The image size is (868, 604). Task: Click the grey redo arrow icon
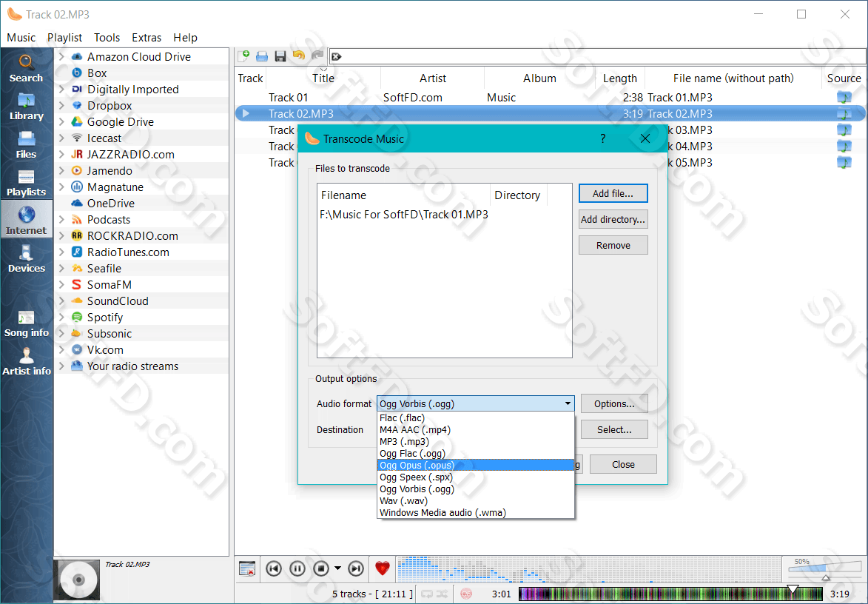pyautogui.click(x=317, y=56)
